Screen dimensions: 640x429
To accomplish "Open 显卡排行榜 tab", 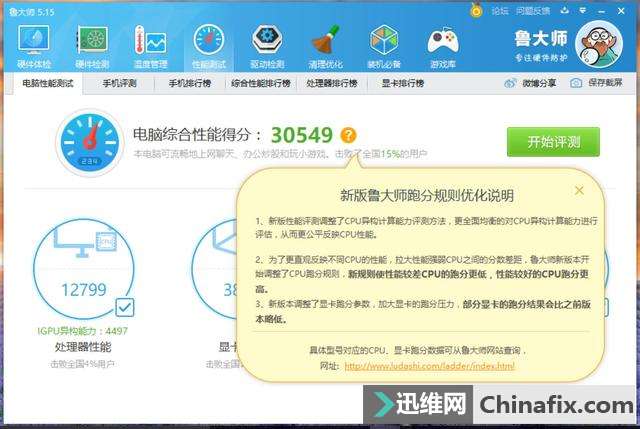I will 402,83.
